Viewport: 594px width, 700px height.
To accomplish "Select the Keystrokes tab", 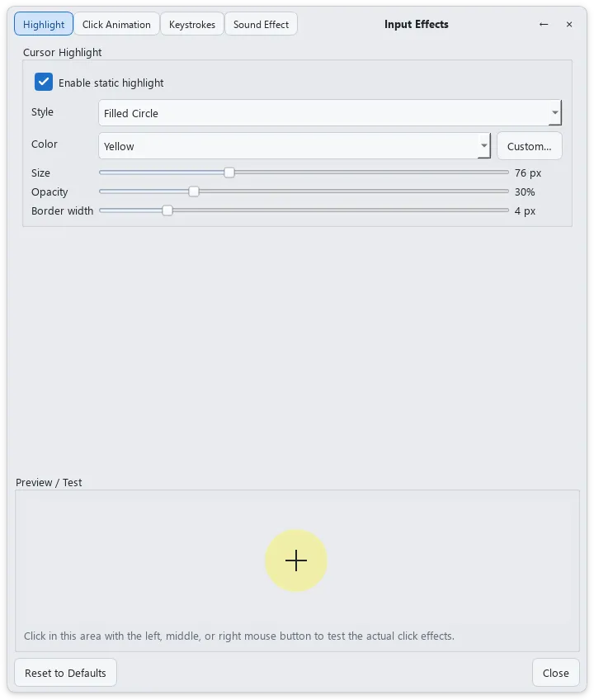I will click(192, 24).
